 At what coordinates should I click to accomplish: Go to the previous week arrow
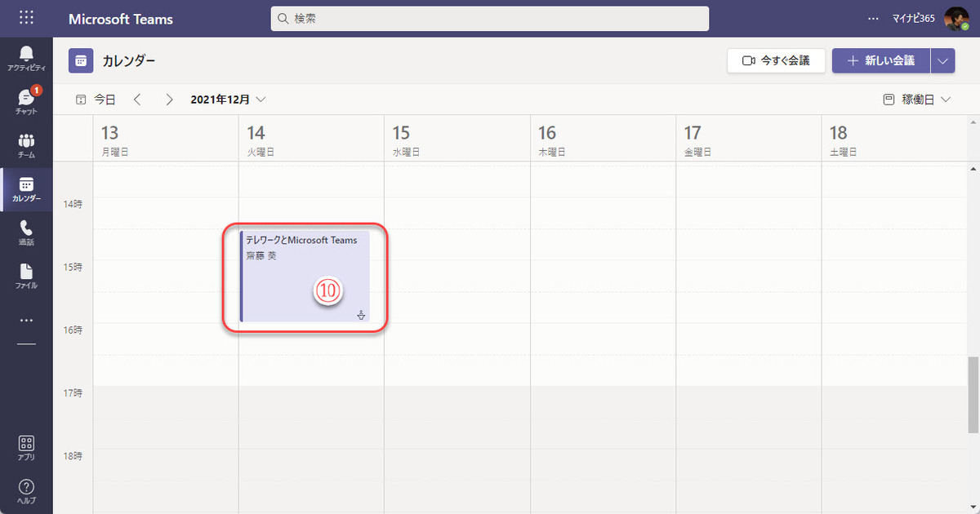point(137,100)
